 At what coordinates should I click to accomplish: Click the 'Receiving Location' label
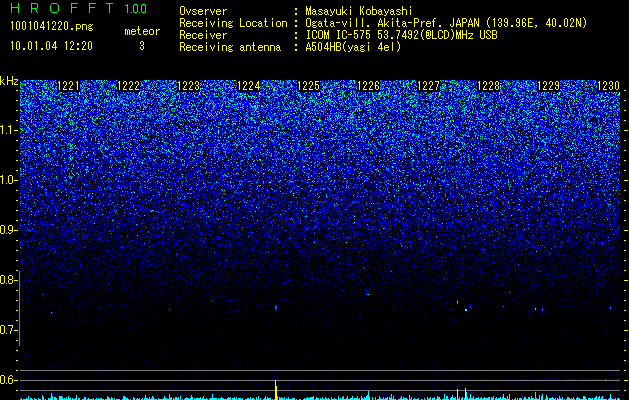(x=233, y=23)
